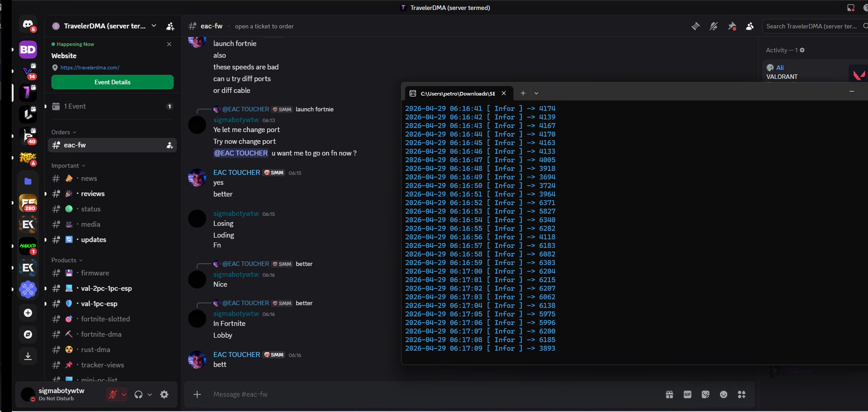Open headphone output options dropdown

click(x=150, y=394)
